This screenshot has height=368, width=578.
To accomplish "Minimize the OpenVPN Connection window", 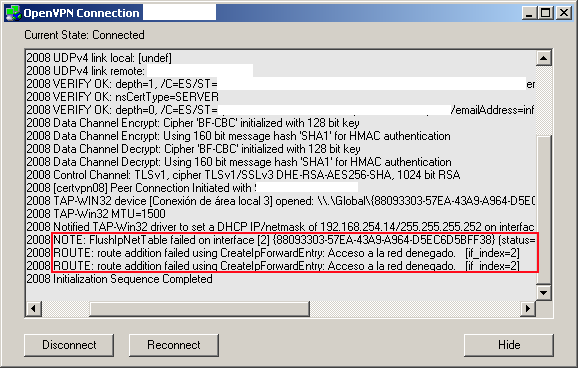I will (529, 13).
